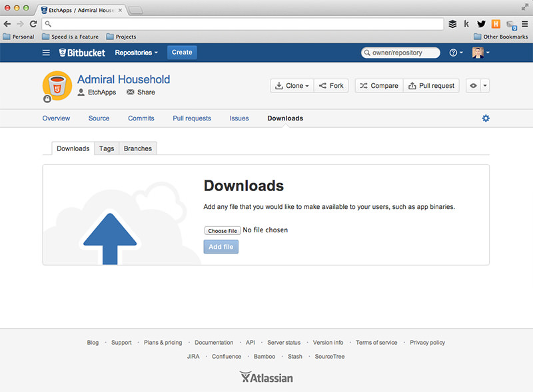Open the Blog footer link

coord(93,342)
